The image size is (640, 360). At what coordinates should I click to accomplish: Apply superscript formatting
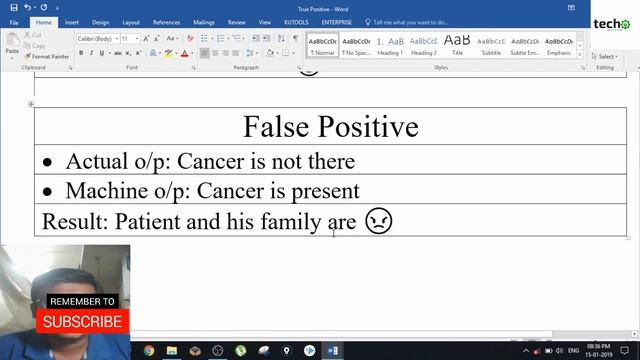138,53
